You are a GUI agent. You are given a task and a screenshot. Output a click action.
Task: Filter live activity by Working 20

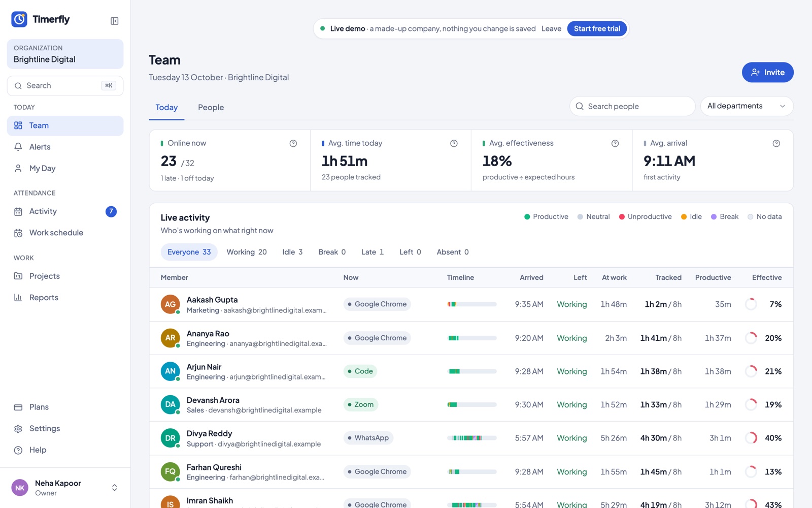tap(247, 252)
